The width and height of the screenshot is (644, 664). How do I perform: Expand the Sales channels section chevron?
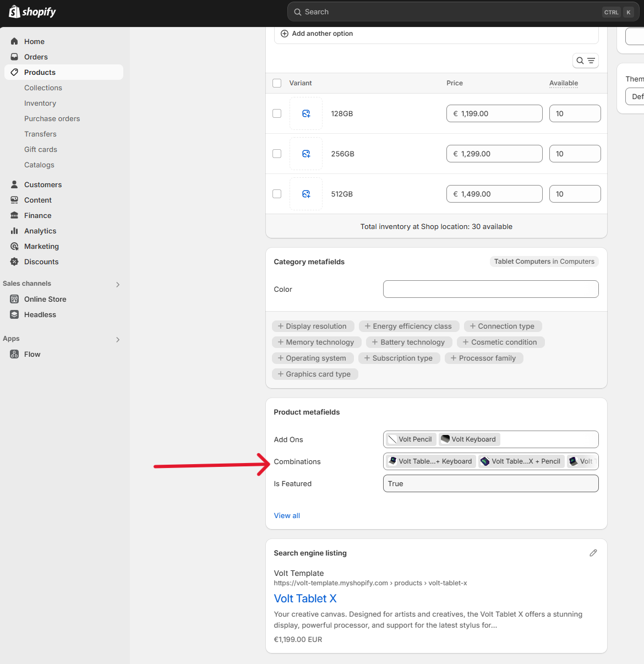(118, 285)
